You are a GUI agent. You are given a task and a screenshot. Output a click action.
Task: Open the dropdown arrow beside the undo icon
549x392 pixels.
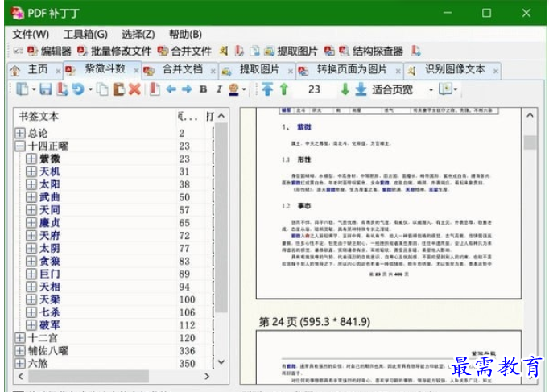(90, 89)
